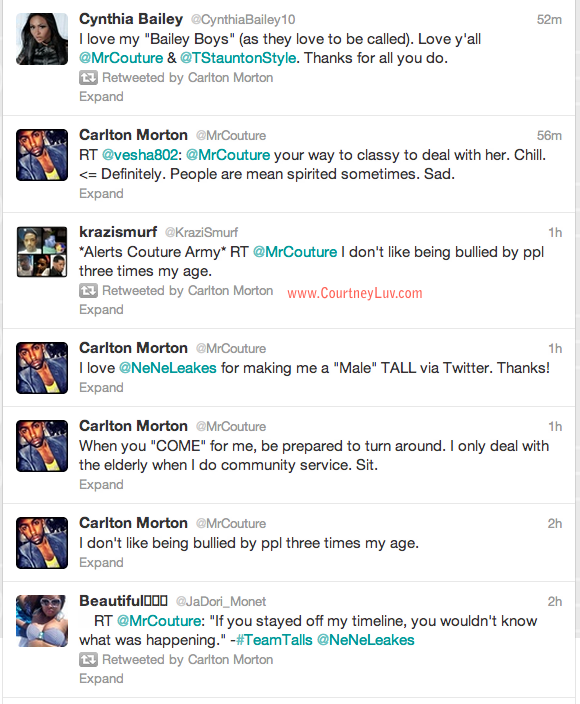Open Cynthia Bailey's profile avatar

pos(42,39)
